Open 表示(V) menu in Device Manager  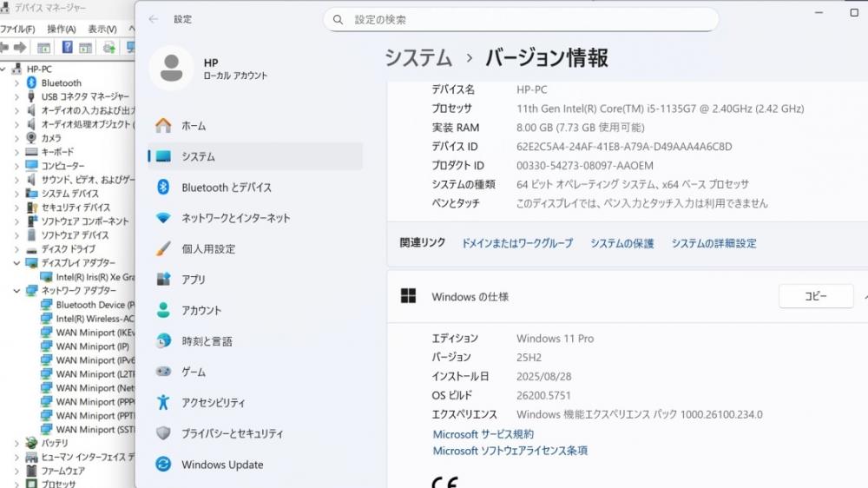click(x=102, y=29)
